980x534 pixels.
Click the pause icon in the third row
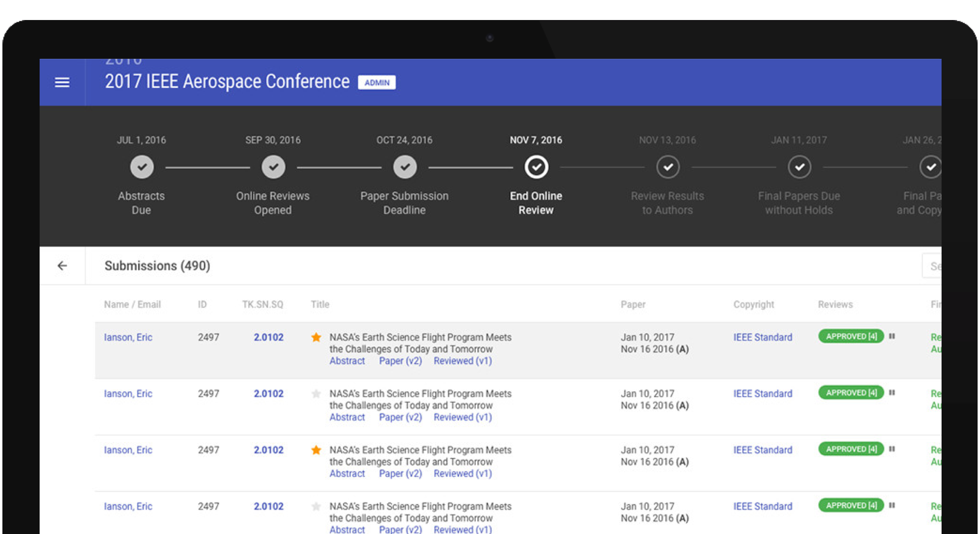click(892, 449)
